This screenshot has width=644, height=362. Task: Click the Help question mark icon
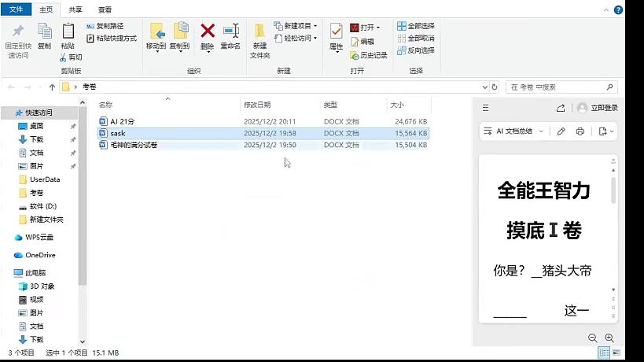[618, 10]
